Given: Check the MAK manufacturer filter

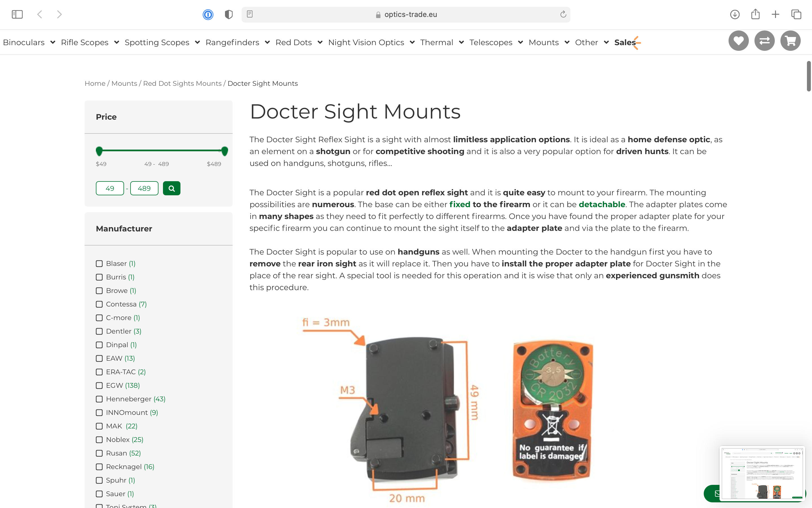Looking at the screenshot, I should pyautogui.click(x=99, y=426).
